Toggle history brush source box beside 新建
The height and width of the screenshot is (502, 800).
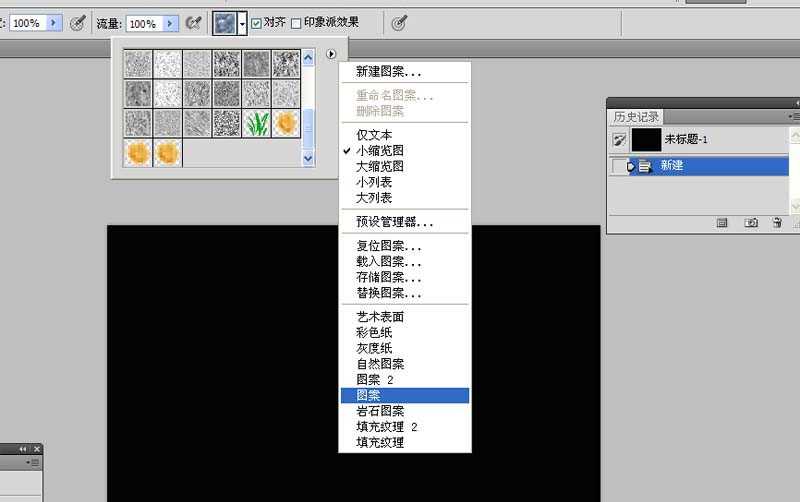(619, 166)
